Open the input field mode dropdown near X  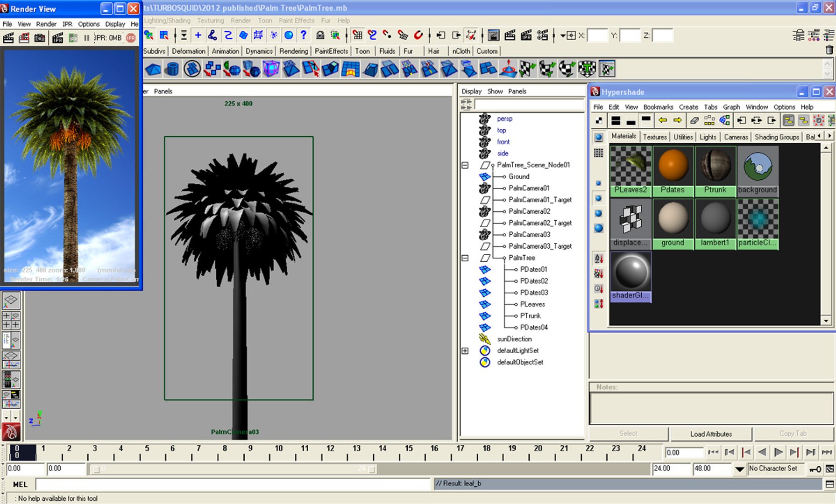[563, 35]
